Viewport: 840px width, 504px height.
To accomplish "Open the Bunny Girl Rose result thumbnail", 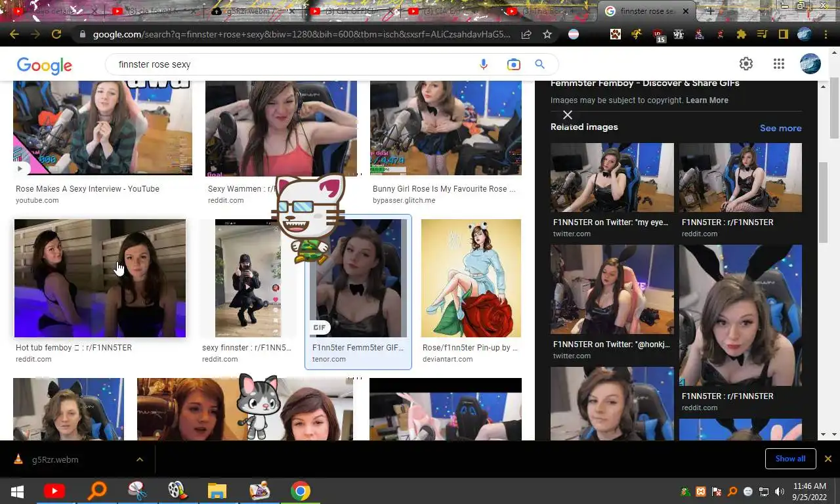I will click(x=446, y=128).
